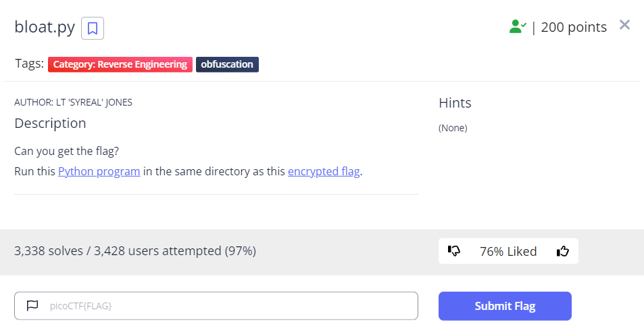Submit the flag with Submit Flag button
This screenshot has width=644, height=335.
point(505,306)
